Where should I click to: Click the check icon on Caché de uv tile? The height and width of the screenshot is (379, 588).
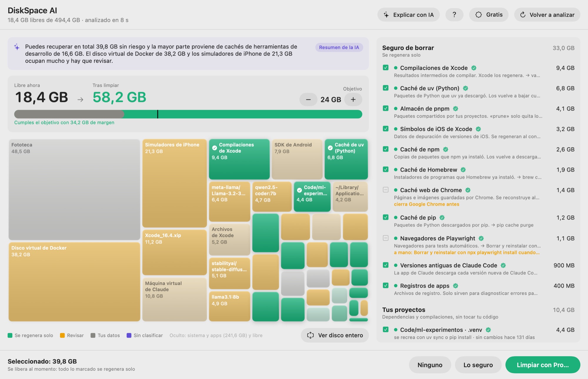(x=330, y=148)
